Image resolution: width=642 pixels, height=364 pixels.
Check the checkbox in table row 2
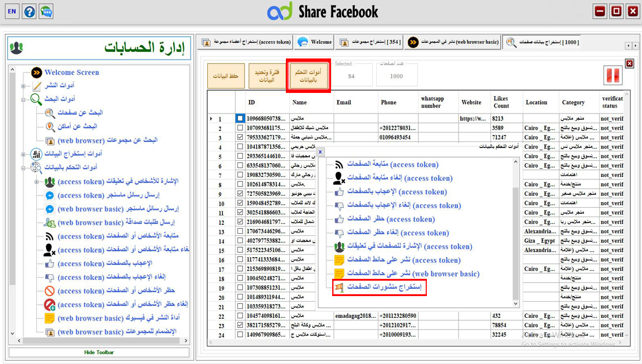pyautogui.click(x=240, y=128)
